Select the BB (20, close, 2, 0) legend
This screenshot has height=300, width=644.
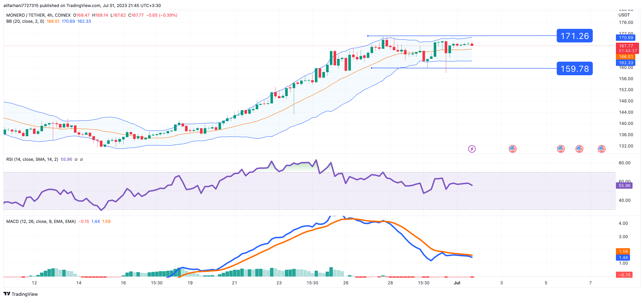click(25, 21)
